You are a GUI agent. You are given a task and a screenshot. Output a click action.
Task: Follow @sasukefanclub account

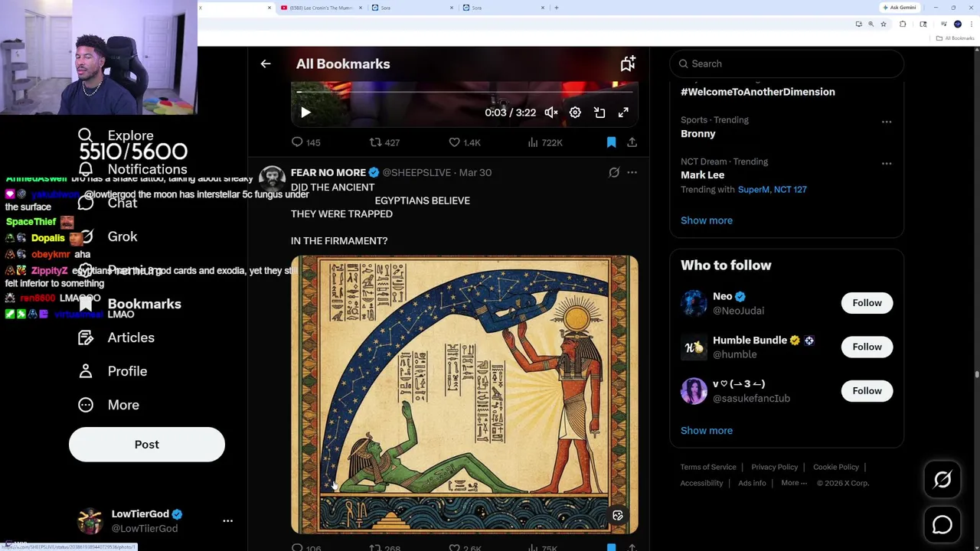coord(867,391)
